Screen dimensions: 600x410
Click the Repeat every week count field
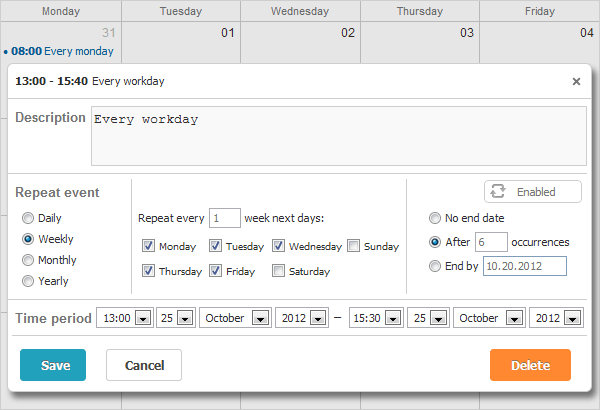225,218
